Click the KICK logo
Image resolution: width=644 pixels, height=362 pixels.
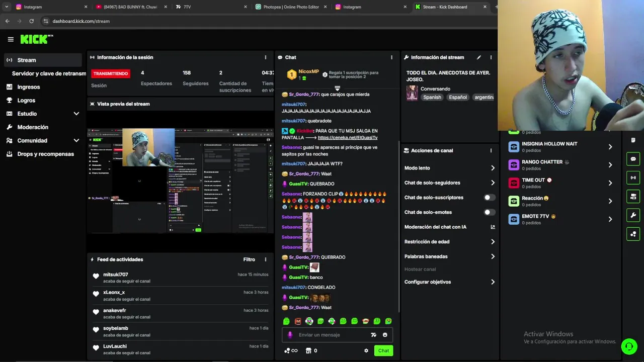36,39
